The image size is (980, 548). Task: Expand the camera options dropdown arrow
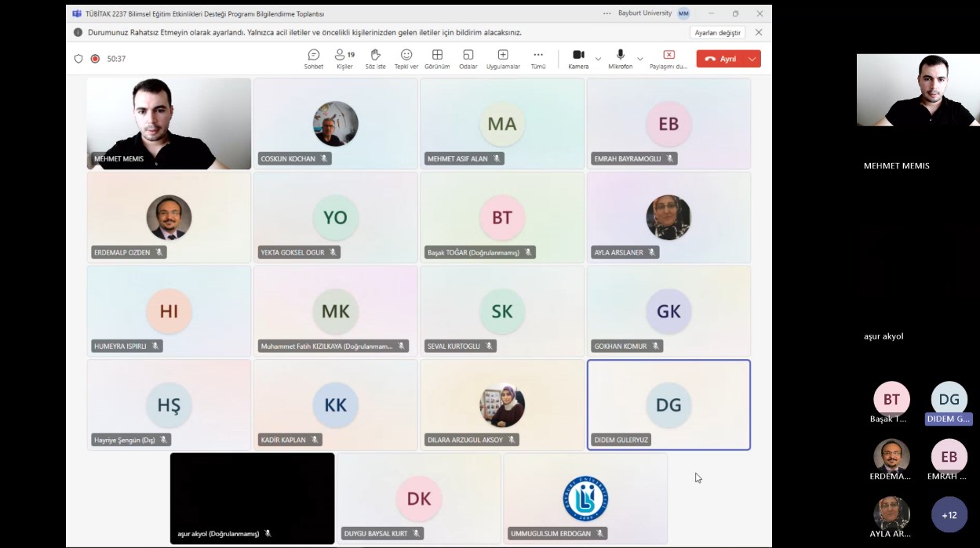[x=598, y=59]
